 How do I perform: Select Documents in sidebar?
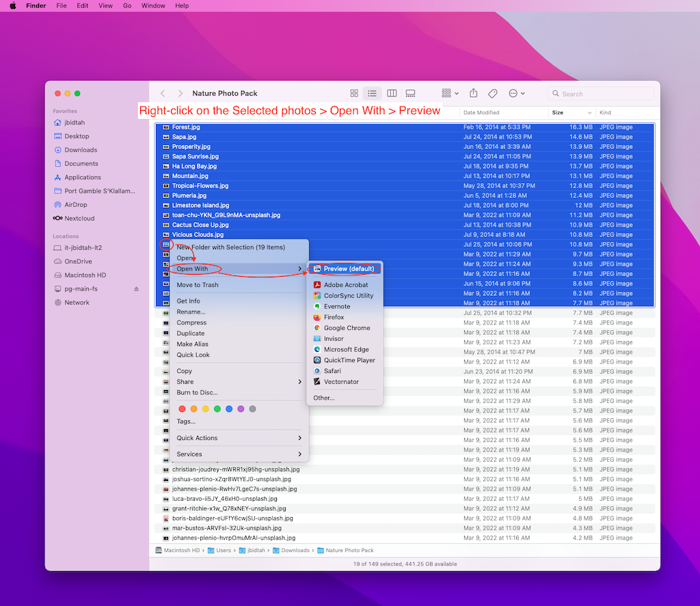pyautogui.click(x=76, y=164)
